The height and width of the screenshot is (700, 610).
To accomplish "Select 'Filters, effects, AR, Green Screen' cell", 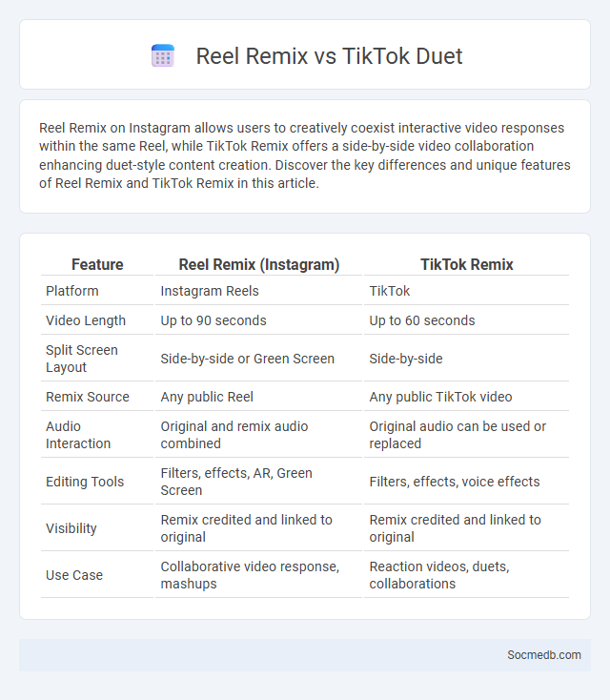I will click(236, 482).
